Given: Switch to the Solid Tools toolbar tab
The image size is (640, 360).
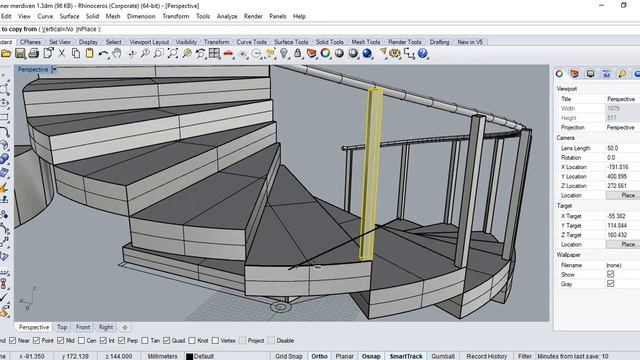Looking at the screenshot, I should (x=329, y=42).
